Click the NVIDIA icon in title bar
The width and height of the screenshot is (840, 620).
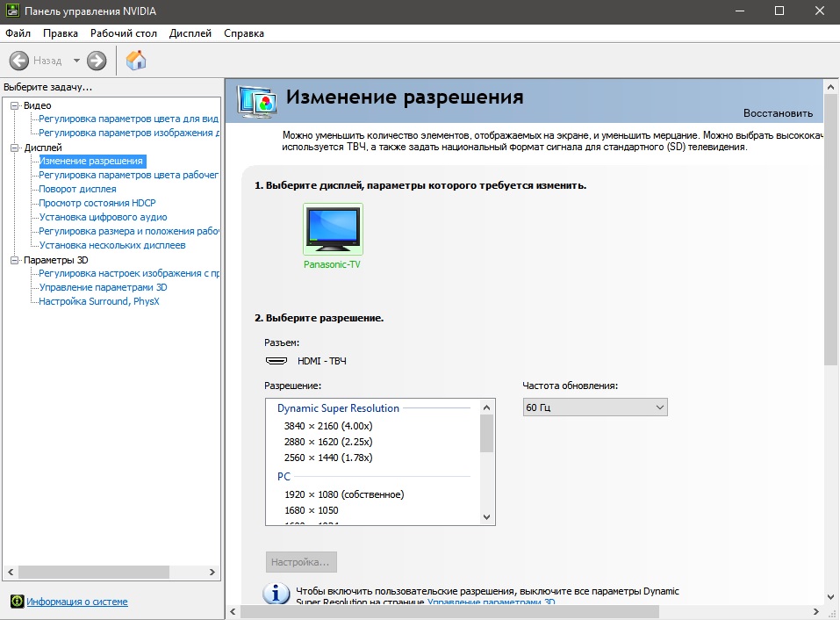point(11,11)
